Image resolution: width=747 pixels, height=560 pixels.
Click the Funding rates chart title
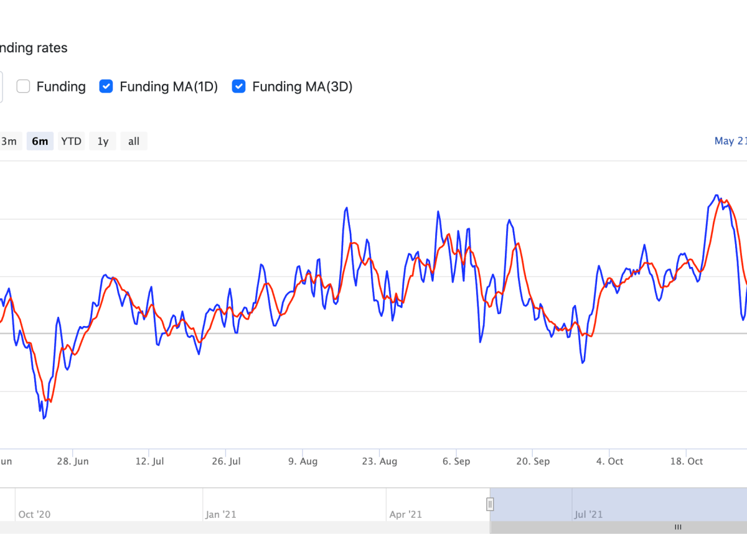34,48
